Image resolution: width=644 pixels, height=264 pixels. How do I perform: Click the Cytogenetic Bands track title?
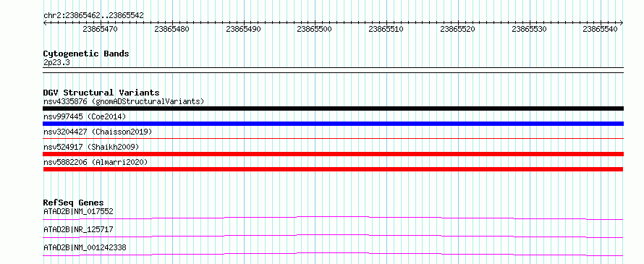pyautogui.click(x=86, y=54)
